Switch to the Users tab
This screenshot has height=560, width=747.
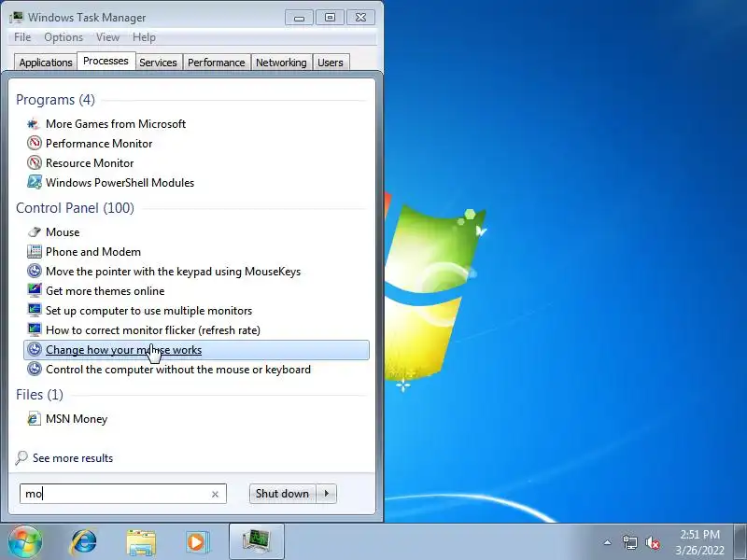331,63
